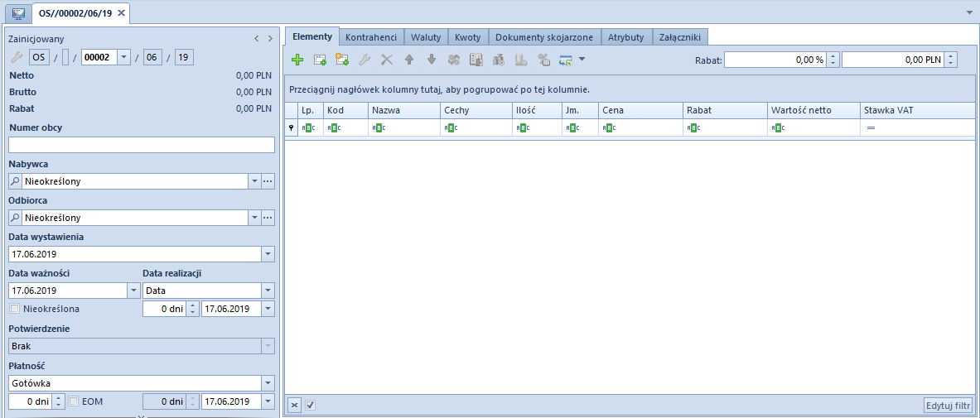This screenshot has width=980, height=418.
Task: Click the add new item with star icon
Action: tap(342, 60)
